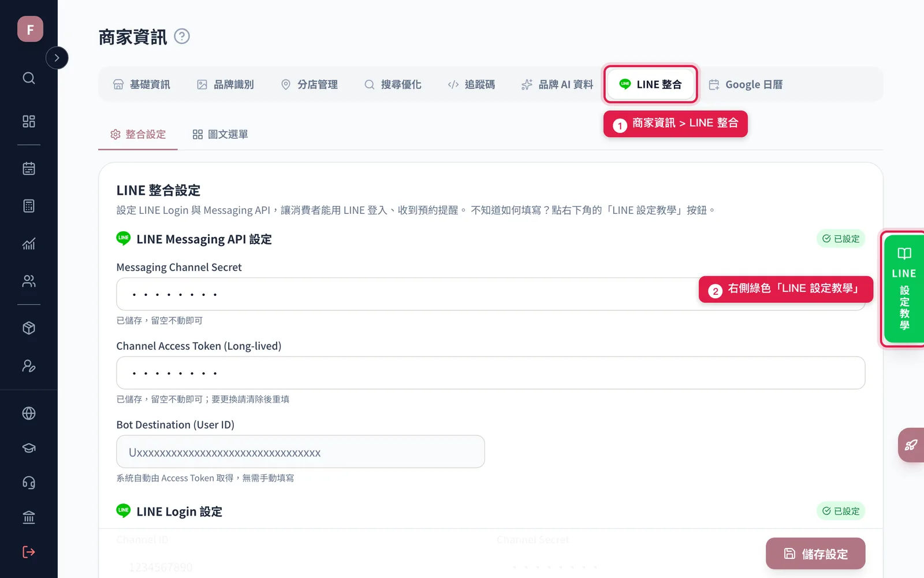Viewport: 924px width, 578px height.
Task: Open the calendar icon in sidebar
Action: [x=29, y=168]
